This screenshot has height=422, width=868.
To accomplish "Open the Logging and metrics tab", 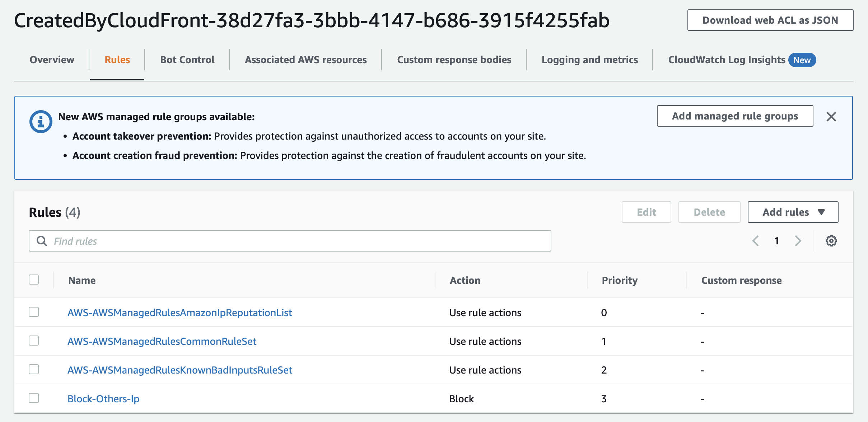I will point(589,60).
